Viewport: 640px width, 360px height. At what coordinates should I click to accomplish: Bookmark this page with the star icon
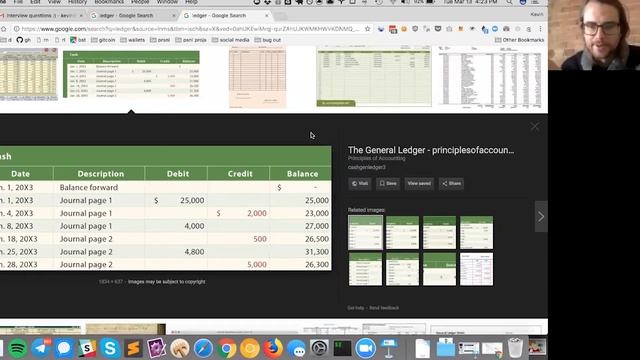click(367, 29)
